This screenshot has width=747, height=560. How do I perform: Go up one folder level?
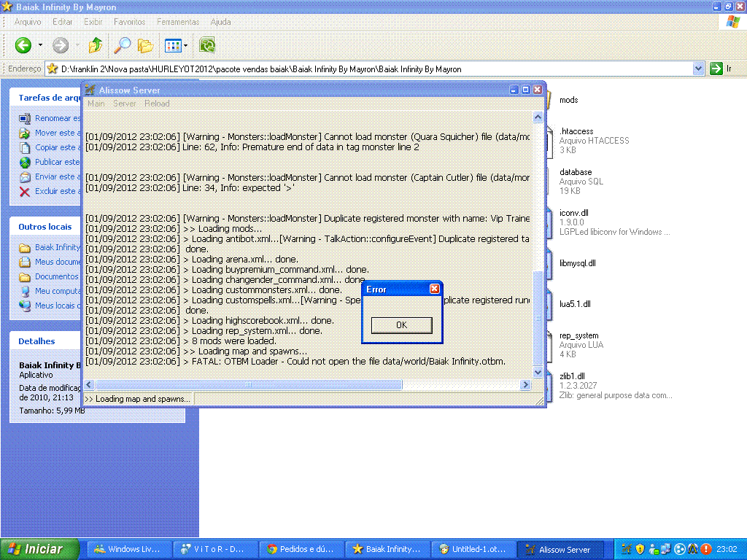(96, 45)
